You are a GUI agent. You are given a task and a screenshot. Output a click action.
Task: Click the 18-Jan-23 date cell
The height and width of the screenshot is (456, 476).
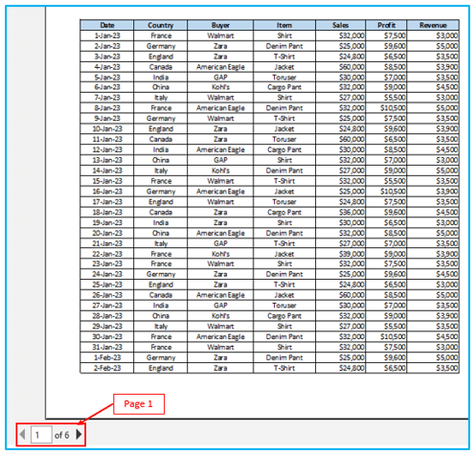click(x=107, y=212)
